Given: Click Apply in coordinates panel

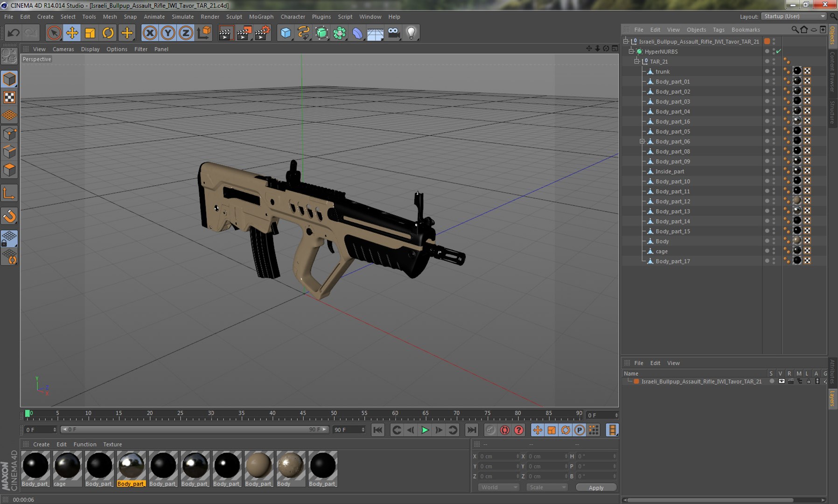Looking at the screenshot, I should [x=596, y=487].
